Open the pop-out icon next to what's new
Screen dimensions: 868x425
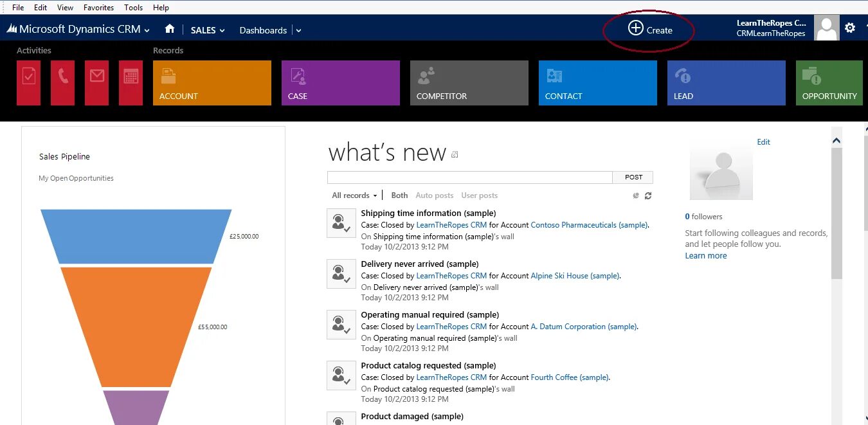(x=455, y=155)
